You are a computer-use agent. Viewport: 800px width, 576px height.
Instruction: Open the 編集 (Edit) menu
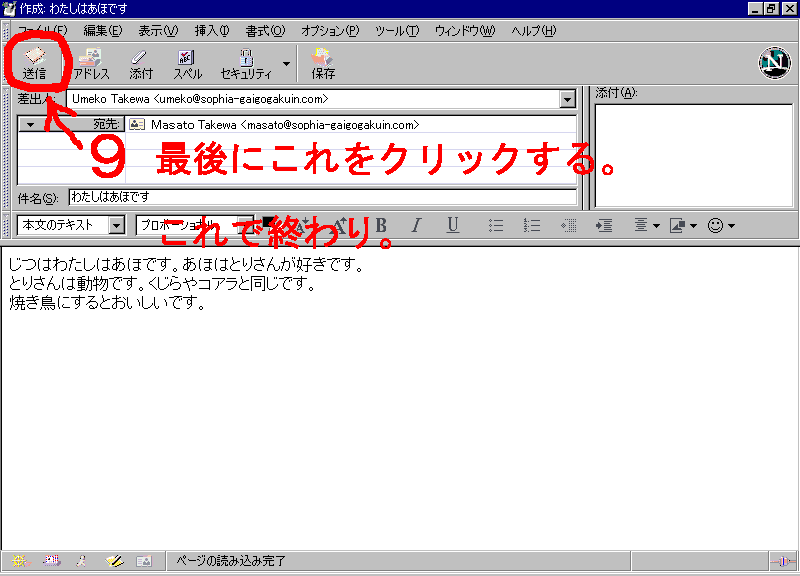pyautogui.click(x=102, y=31)
